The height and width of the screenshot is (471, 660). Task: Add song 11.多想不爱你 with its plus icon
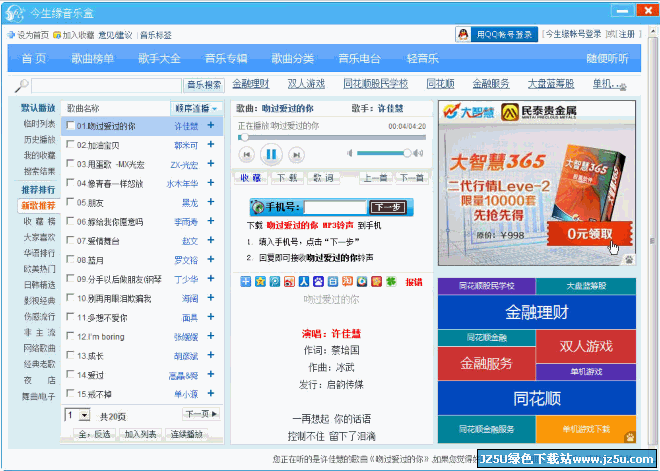(211, 317)
